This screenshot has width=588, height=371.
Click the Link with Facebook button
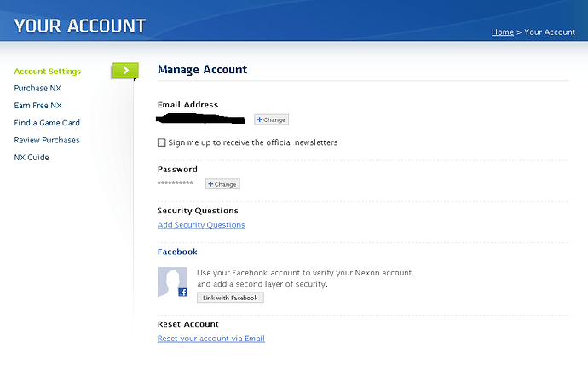[x=230, y=298]
